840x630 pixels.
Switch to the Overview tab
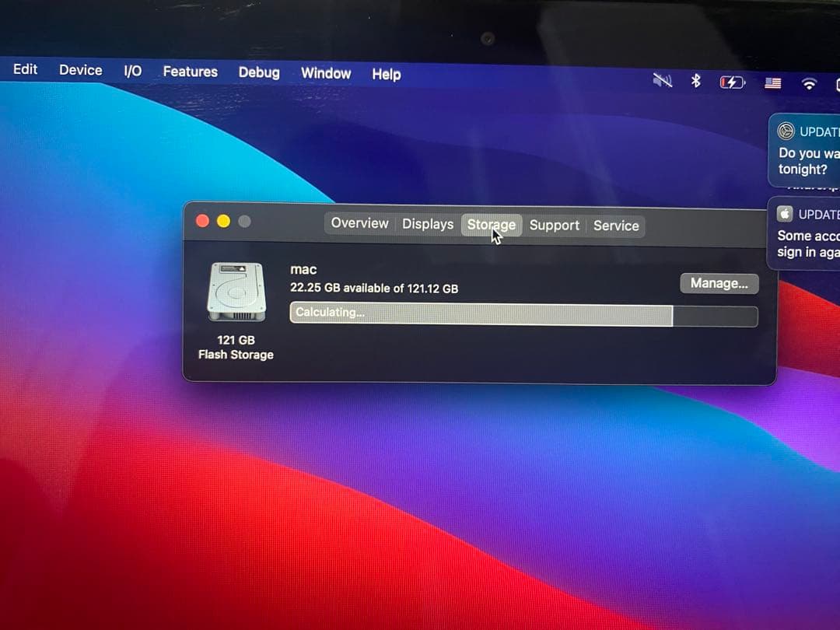pos(359,223)
